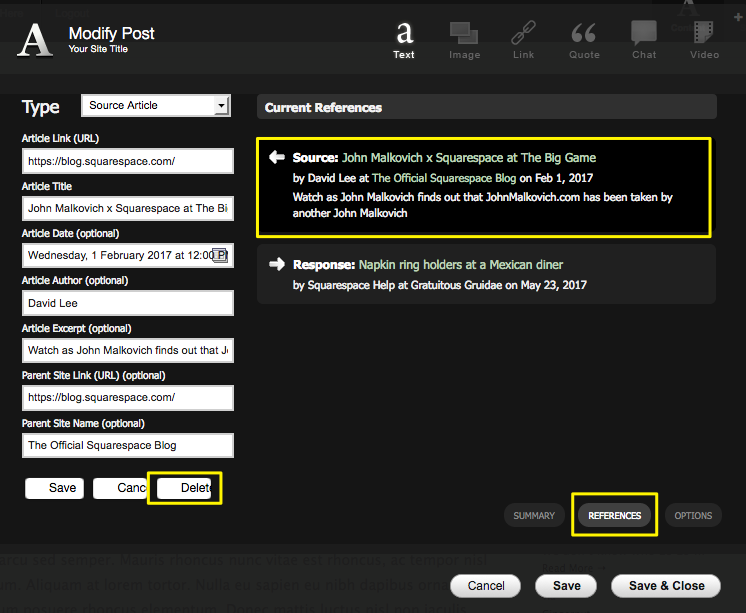Open the Napkin ring holders response link
This screenshot has height=613, width=746.
[x=460, y=265]
